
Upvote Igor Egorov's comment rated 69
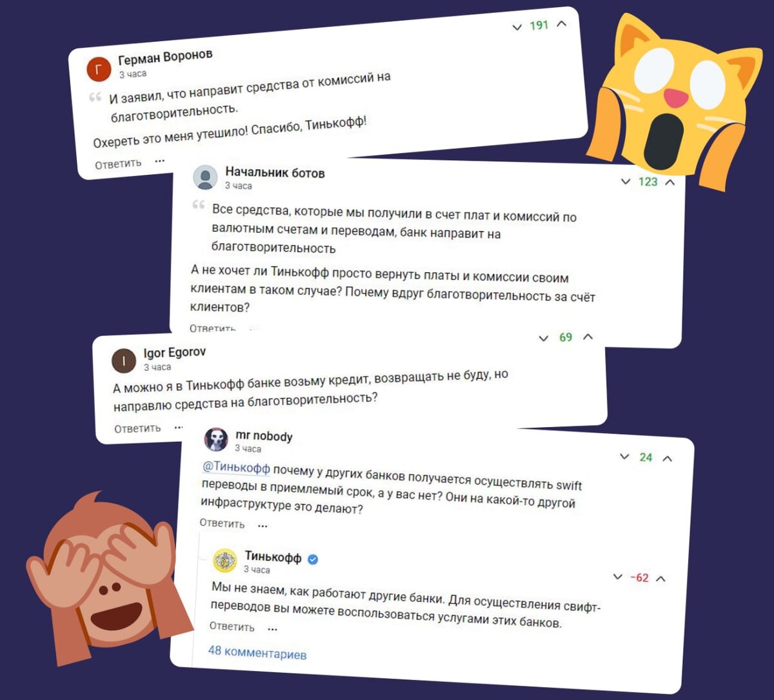(588, 336)
